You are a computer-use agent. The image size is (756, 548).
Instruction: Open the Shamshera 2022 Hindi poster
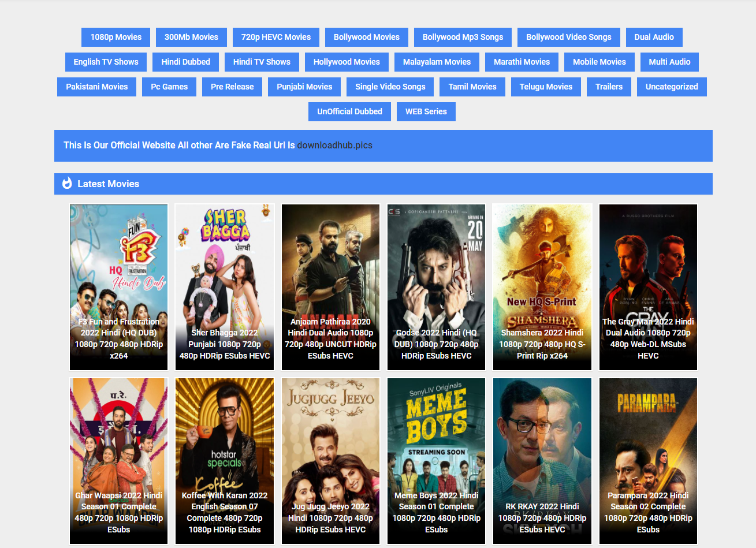(x=542, y=287)
